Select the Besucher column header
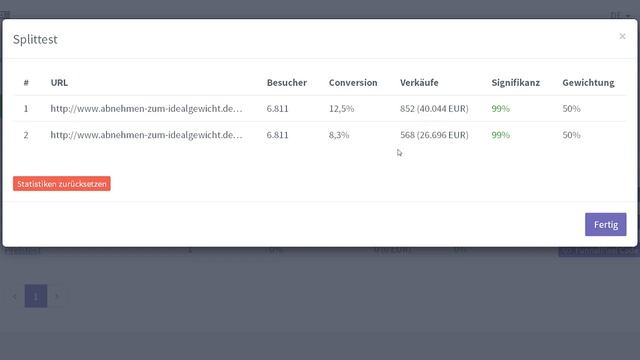Screen dimensions: 640x360 (x=287, y=82)
